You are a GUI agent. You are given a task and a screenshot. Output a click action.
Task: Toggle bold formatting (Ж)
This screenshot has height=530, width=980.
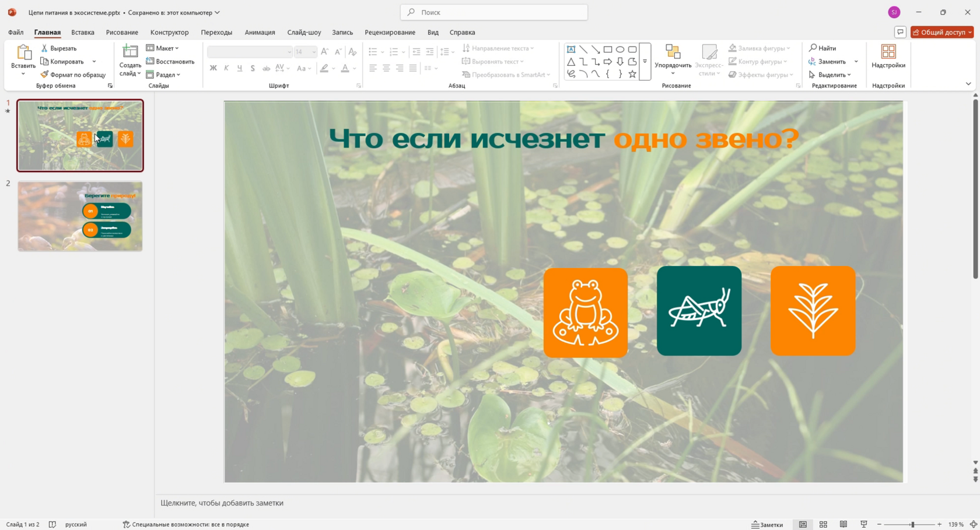[213, 68]
